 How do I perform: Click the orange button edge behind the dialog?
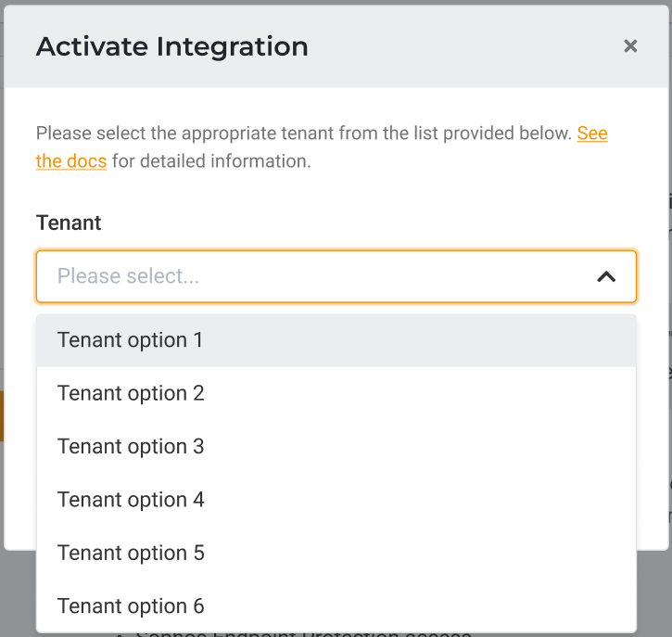click(x=2, y=415)
